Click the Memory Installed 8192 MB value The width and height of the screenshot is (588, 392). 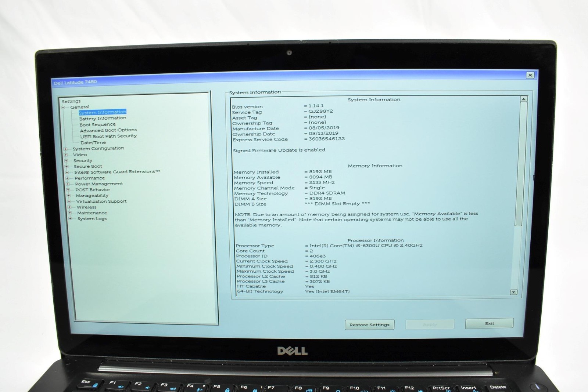pos(320,171)
